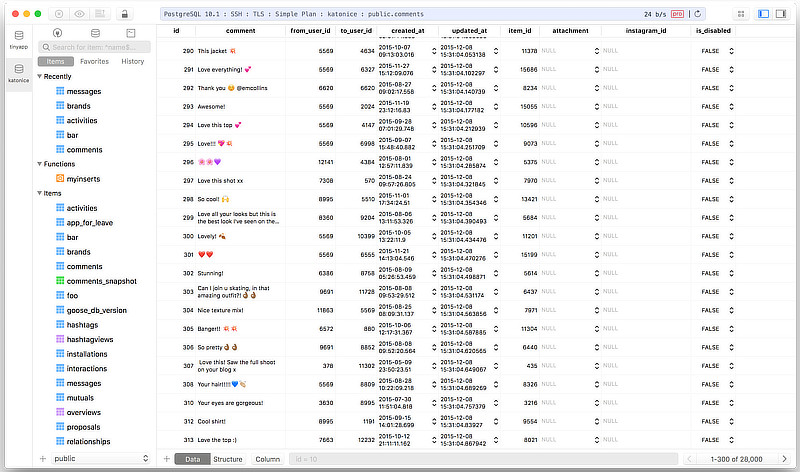This screenshot has width=800, height=472.
Task: Go to previous page arrow
Action: [x=690, y=459]
